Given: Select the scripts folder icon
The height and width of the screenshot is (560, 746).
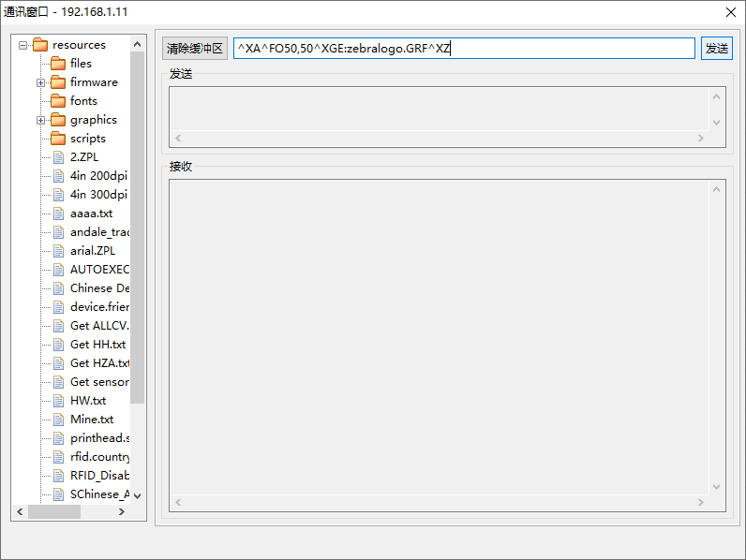Looking at the screenshot, I should pos(58,139).
